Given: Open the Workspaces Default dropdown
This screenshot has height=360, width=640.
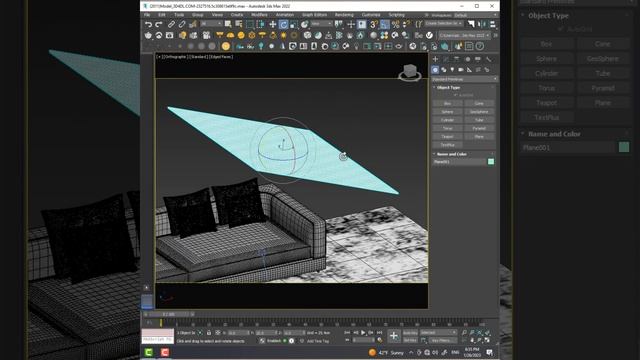Looking at the screenshot, I should [477, 15].
